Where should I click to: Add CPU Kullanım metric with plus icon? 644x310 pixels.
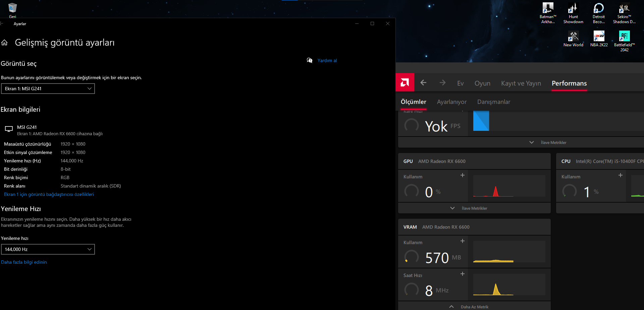[621, 175]
